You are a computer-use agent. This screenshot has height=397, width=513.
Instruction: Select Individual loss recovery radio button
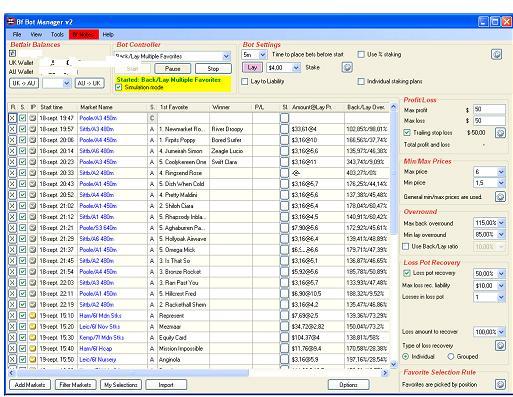pyautogui.click(x=405, y=356)
